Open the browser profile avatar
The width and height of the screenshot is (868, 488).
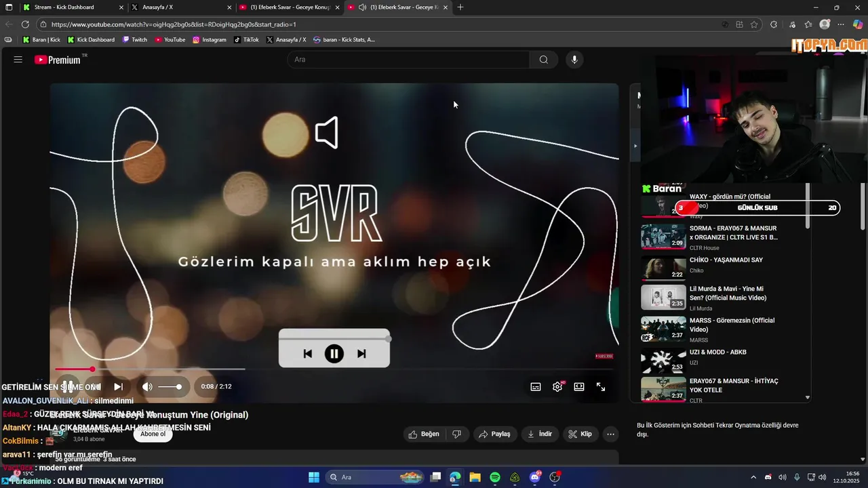(825, 24)
